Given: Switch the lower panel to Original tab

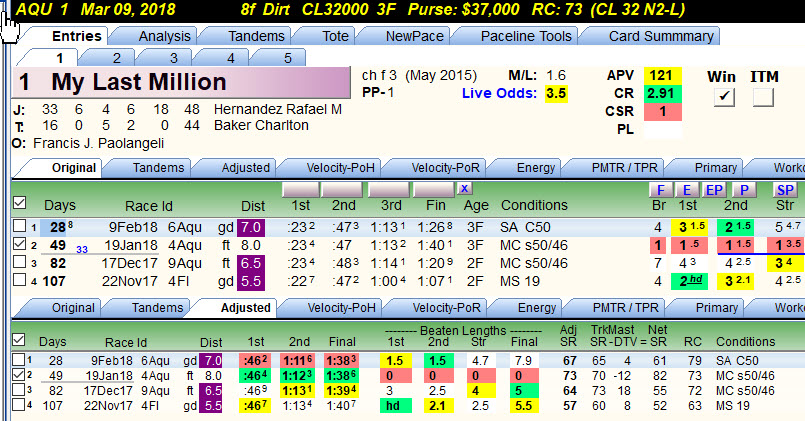Looking at the screenshot, I should point(73,308).
